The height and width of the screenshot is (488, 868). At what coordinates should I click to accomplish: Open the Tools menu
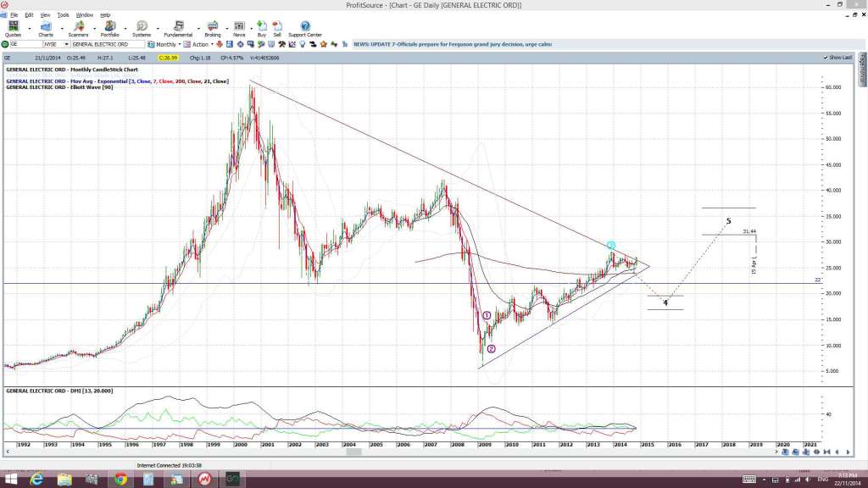(63, 15)
